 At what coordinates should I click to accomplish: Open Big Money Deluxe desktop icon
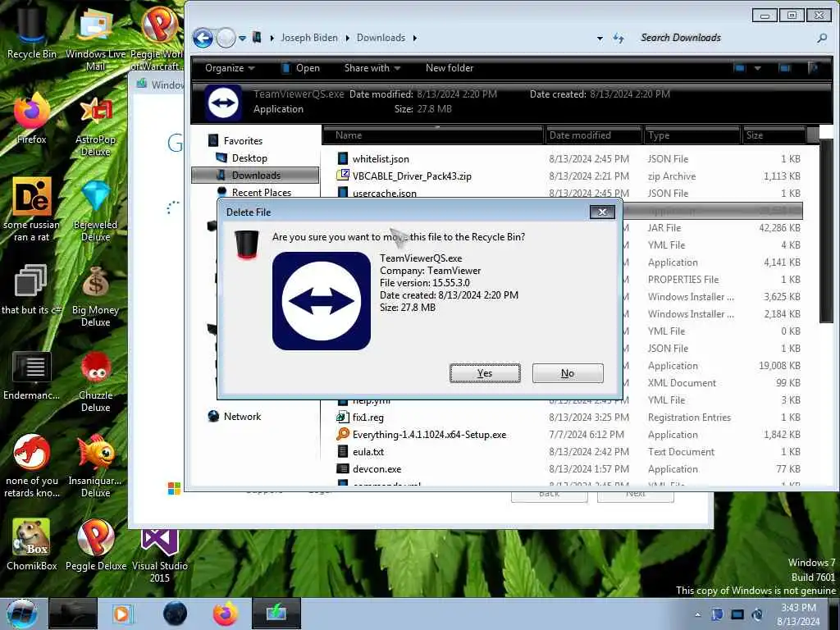95,295
